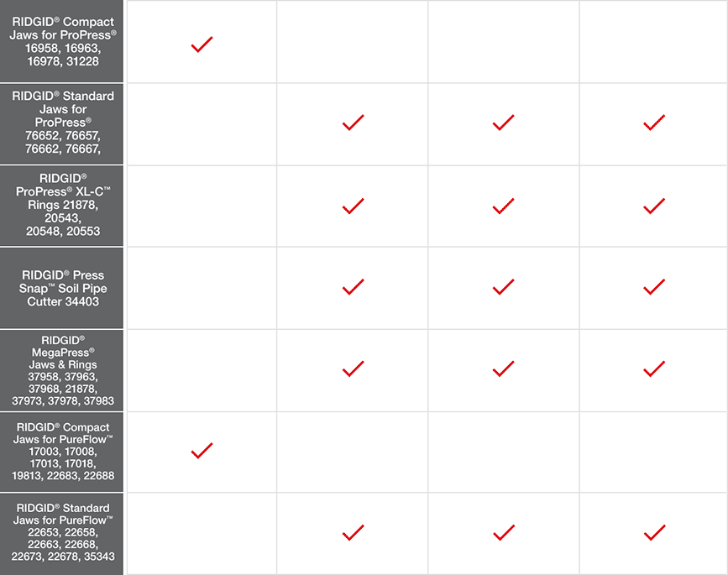Click the last checkmark in Press Snap Soil Pipe Cutter row
Screen dimensions: 728x575
click(x=654, y=287)
